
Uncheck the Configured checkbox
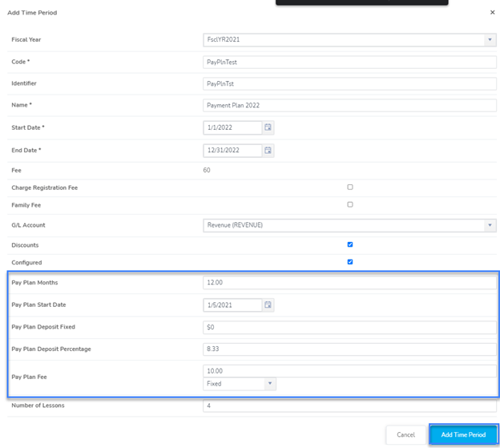350,262
